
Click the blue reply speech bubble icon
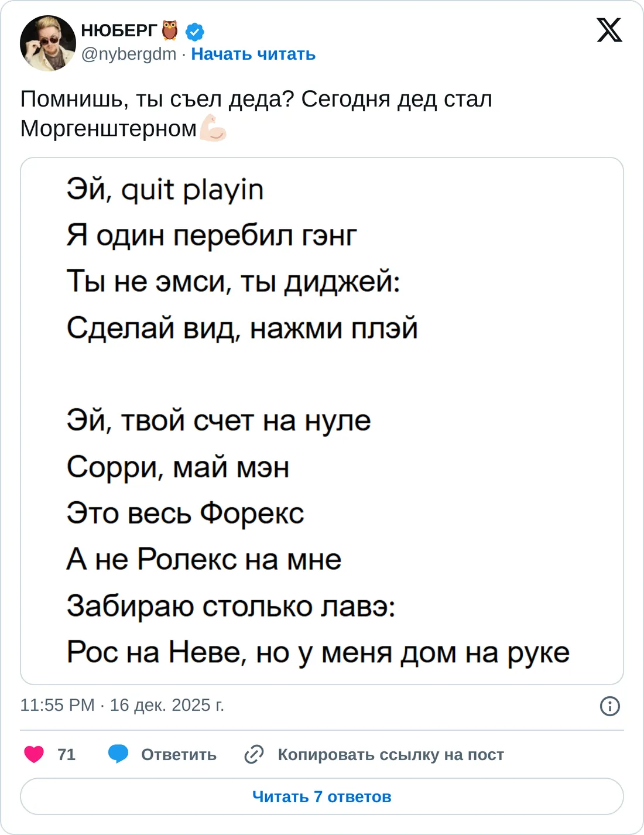pyautogui.click(x=117, y=755)
